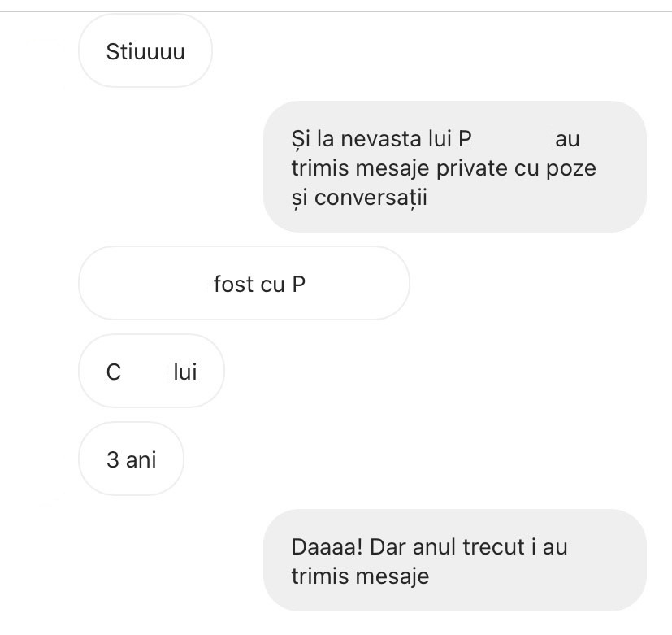Click the letter 'C' in the 'C lui' bubble
Viewport: 672px width, 635px height.
pyautogui.click(x=114, y=372)
